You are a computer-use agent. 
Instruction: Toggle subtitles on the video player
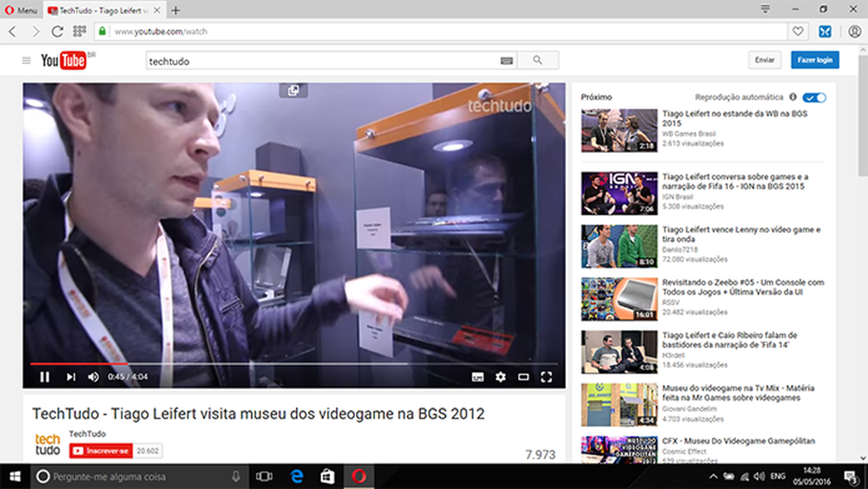click(477, 377)
